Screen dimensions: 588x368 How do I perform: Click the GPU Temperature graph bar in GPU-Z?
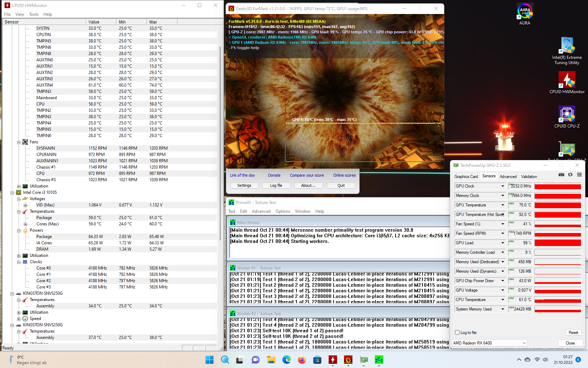pos(558,205)
